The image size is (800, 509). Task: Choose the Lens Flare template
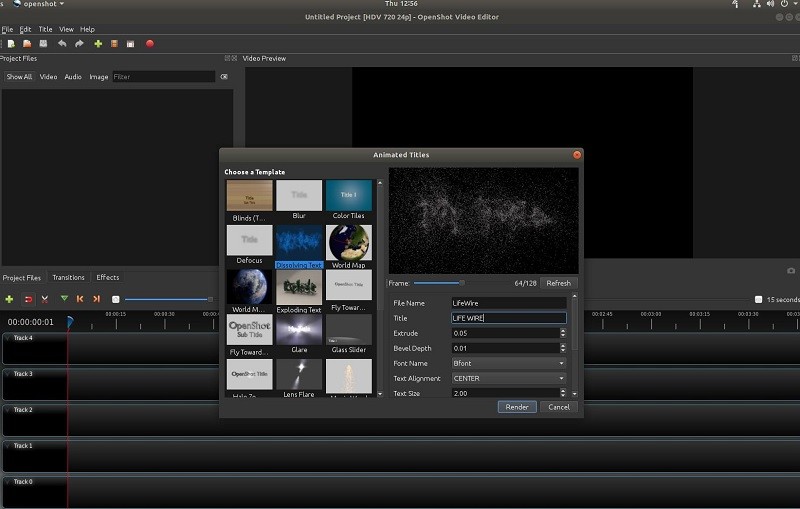(x=299, y=374)
